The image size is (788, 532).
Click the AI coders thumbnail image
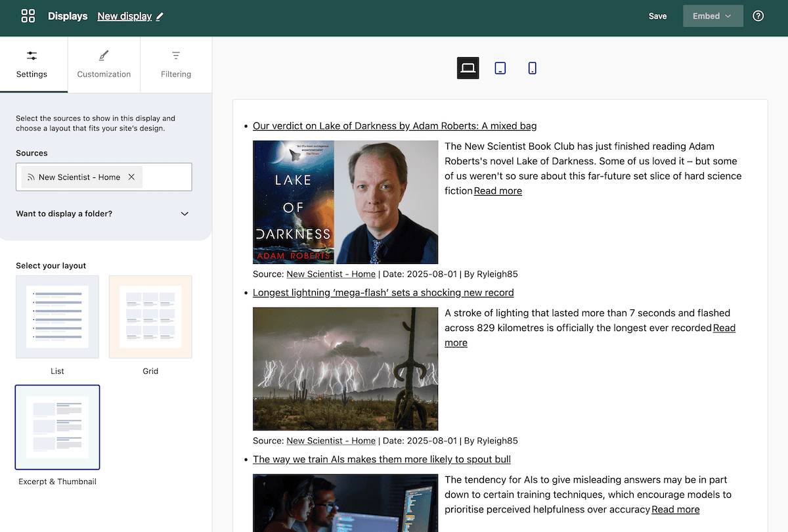(345, 503)
